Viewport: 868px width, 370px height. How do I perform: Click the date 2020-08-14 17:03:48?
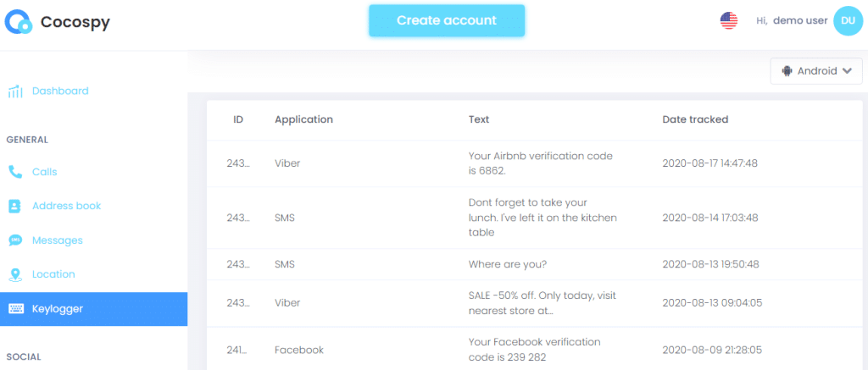710,218
